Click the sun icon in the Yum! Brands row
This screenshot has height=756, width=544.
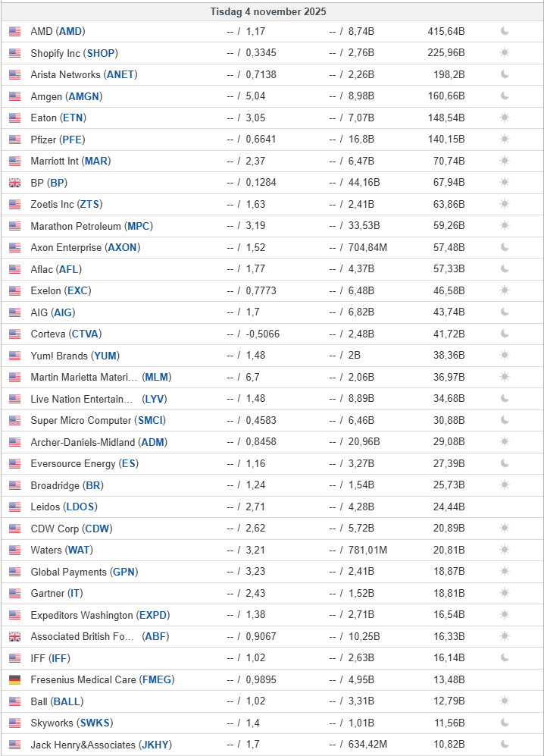tap(505, 356)
